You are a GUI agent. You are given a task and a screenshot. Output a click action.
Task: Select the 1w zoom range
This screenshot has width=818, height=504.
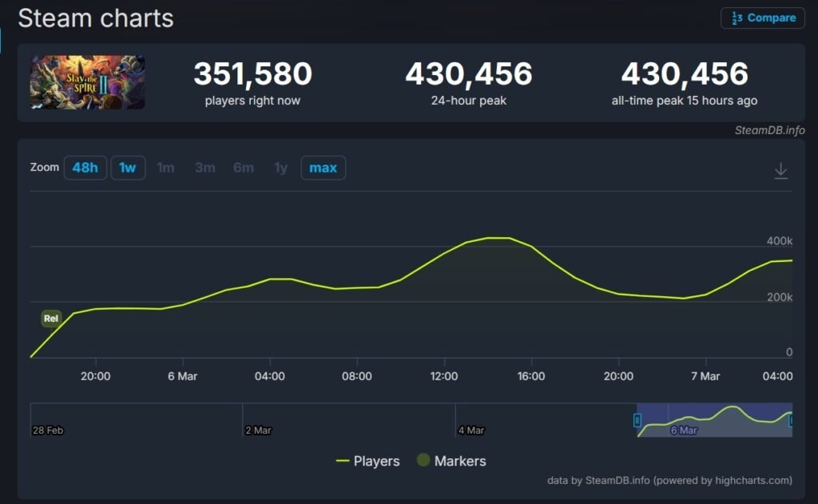[128, 168]
